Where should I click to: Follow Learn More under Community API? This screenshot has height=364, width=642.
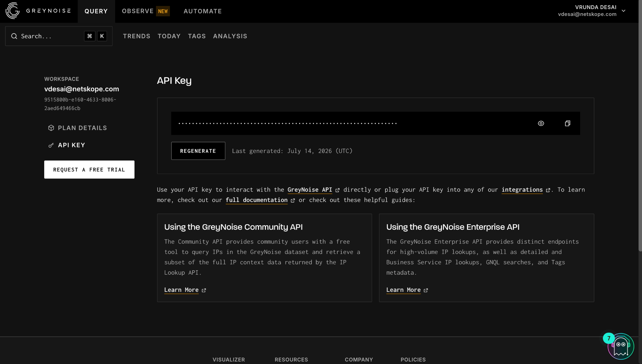click(x=182, y=290)
